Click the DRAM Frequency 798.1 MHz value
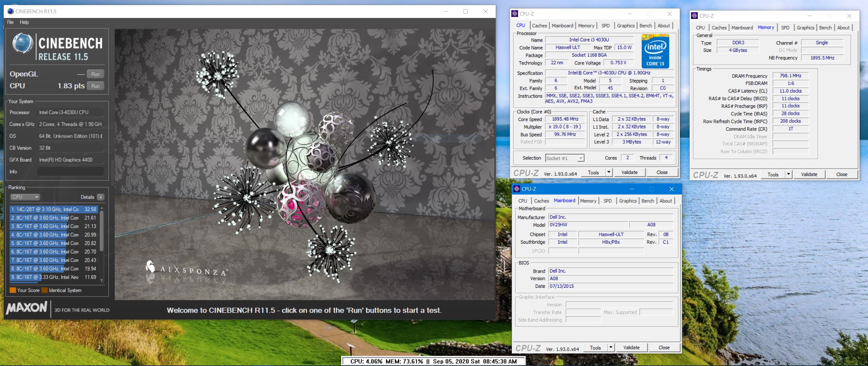This screenshot has height=366, width=868. coord(791,76)
